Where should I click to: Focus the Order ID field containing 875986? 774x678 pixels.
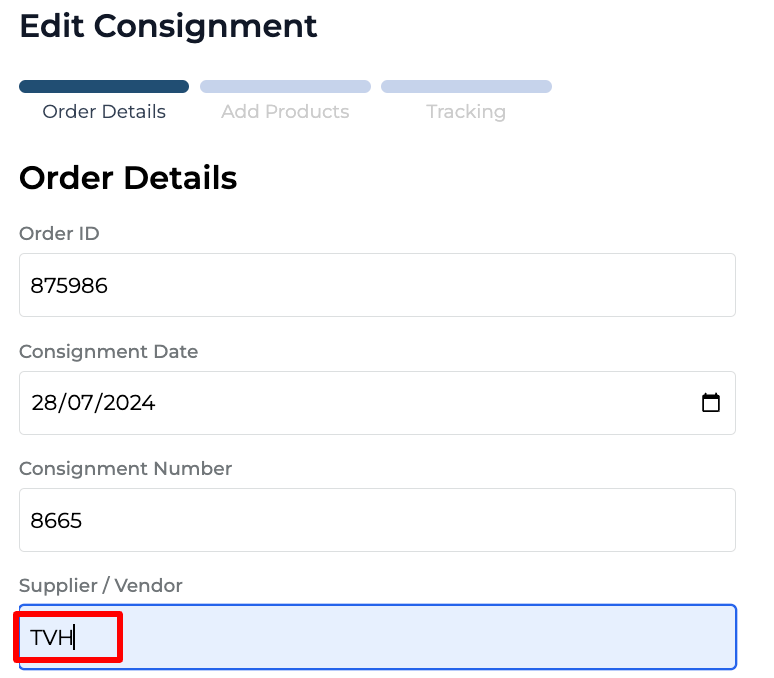[377, 285]
